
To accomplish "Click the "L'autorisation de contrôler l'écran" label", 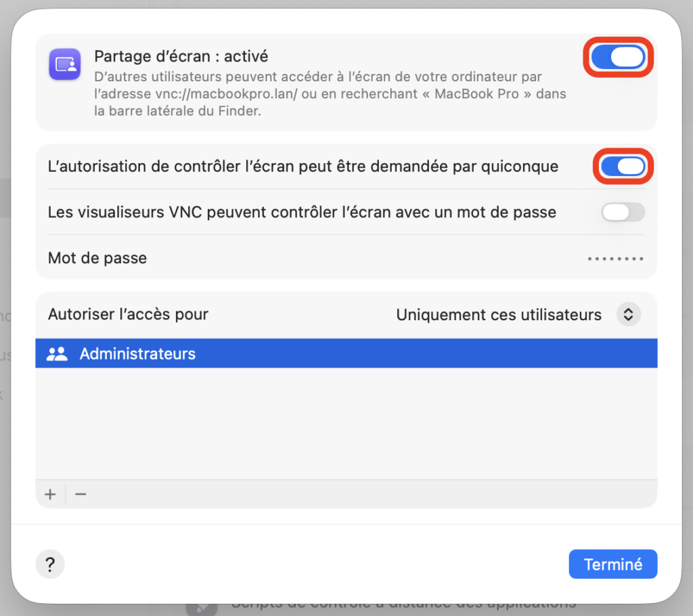I will pyautogui.click(x=303, y=167).
